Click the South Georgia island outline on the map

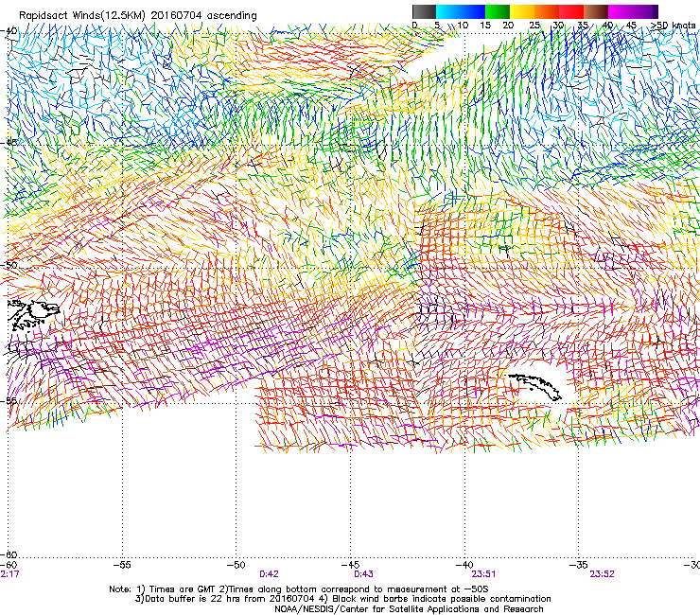(x=534, y=386)
